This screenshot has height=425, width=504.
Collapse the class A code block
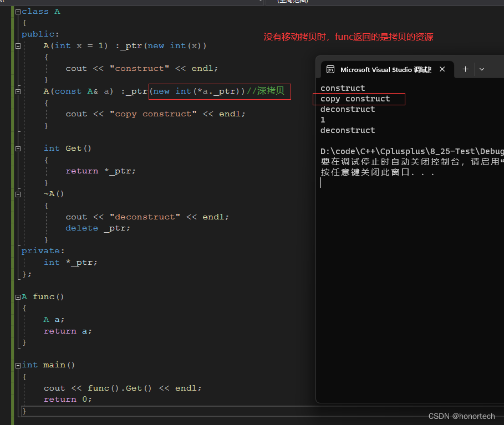(18, 12)
